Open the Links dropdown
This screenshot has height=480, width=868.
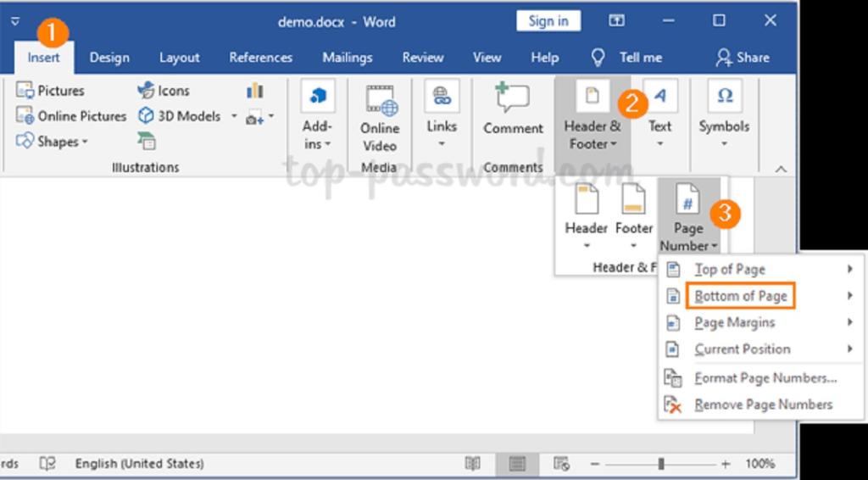(x=442, y=115)
